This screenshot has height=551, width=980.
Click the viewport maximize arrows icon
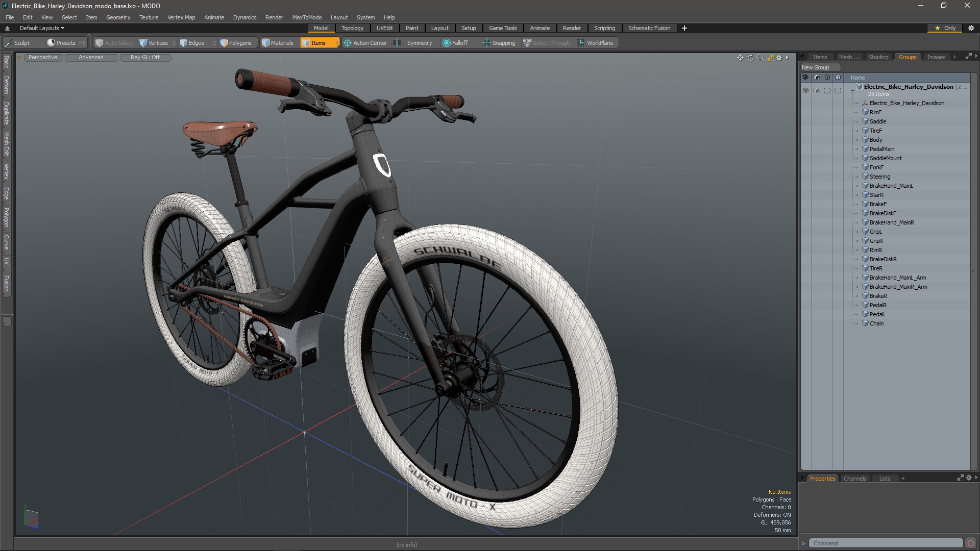click(770, 58)
